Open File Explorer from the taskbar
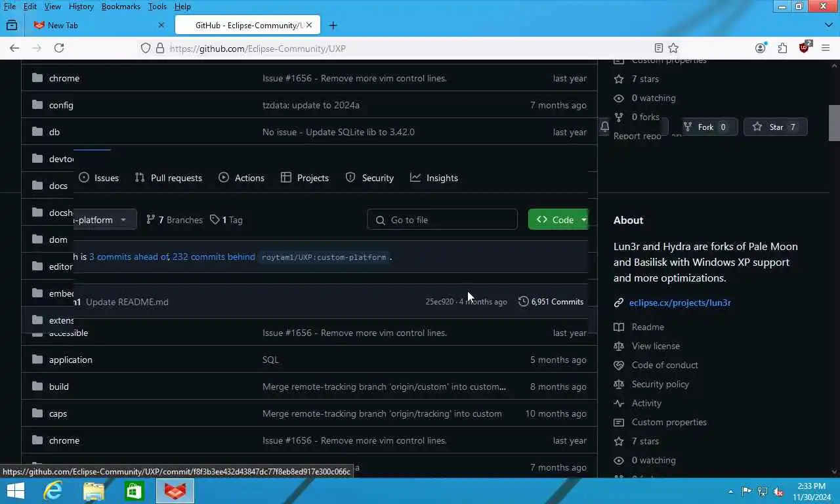This screenshot has height=504, width=840. [94, 491]
